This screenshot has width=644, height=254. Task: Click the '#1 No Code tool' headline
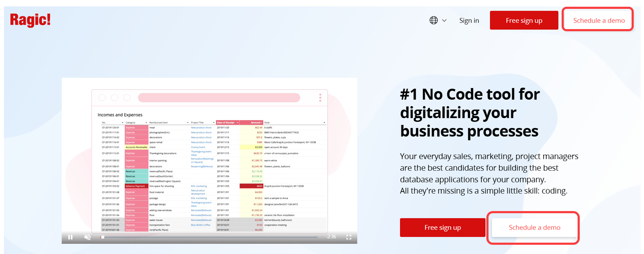coord(470,112)
